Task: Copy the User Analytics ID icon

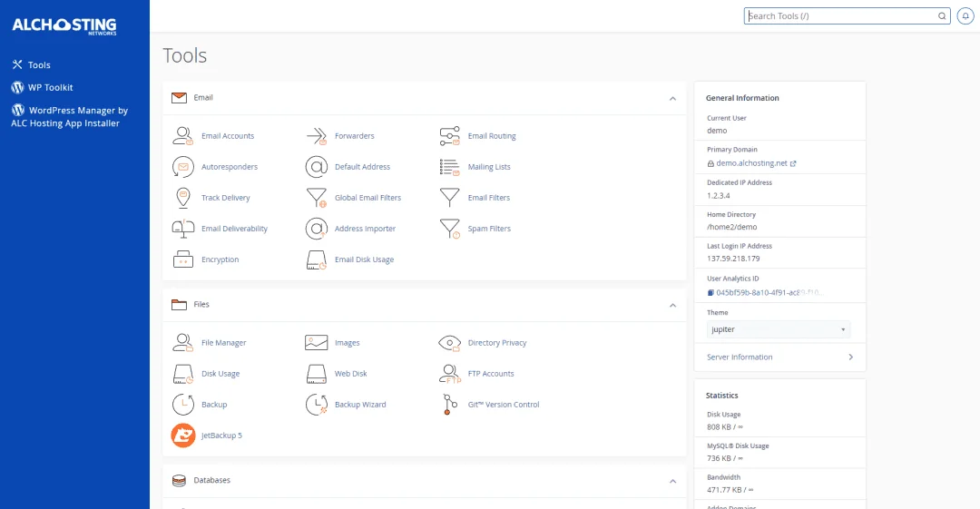Action: (x=710, y=293)
